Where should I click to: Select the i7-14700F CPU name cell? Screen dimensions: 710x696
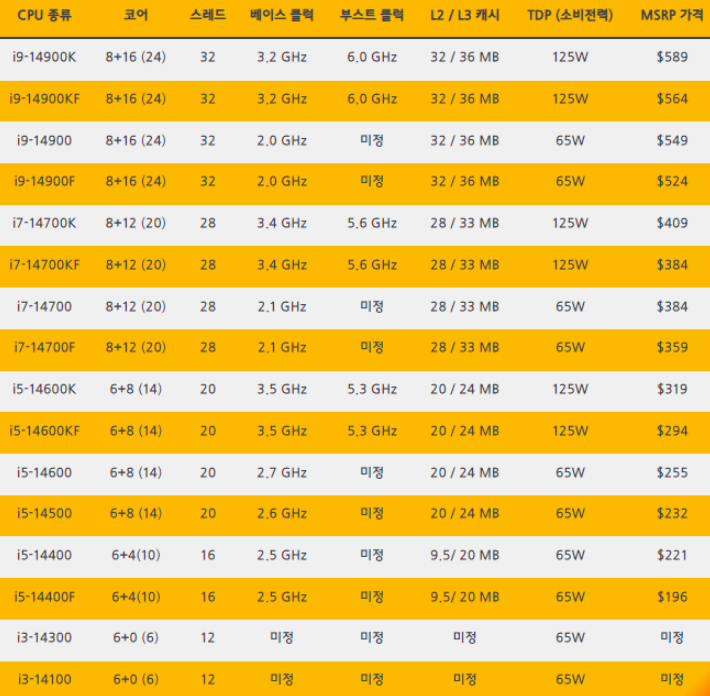tap(44, 347)
